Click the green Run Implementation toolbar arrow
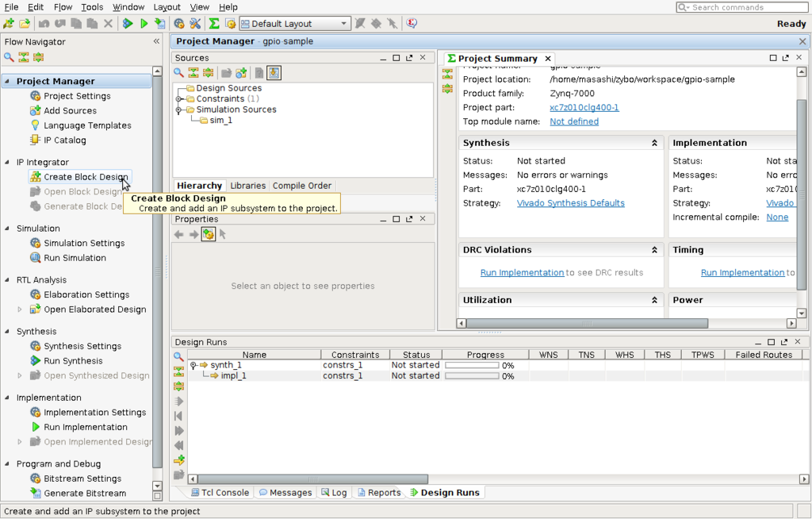812x519 pixels. [144, 23]
